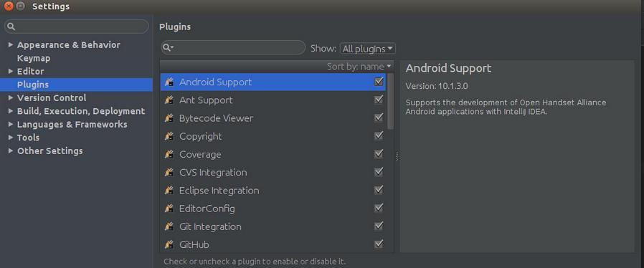Click the Coverage plugin icon
The height and width of the screenshot is (268, 644).
[169, 154]
